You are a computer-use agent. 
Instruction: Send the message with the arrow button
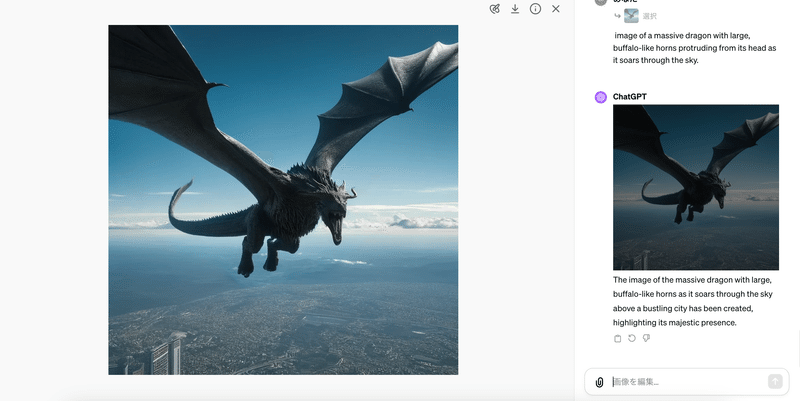click(x=775, y=381)
